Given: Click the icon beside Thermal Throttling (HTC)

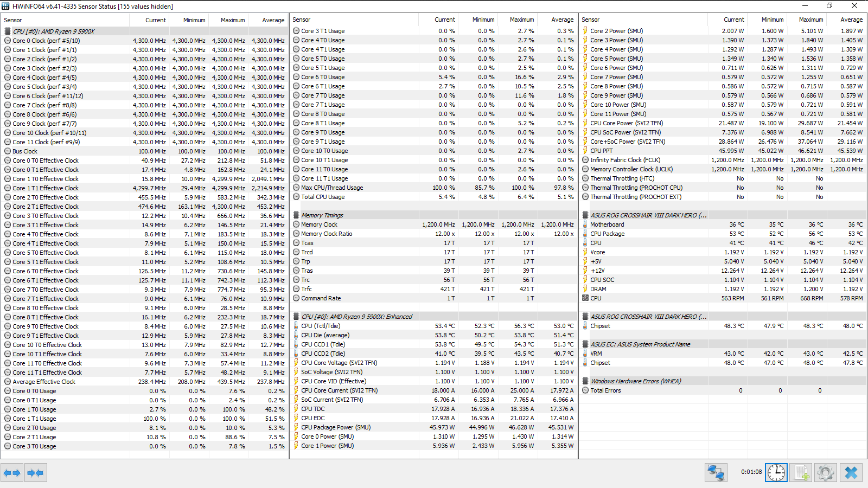Looking at the screenshot, I should (585, 178).
